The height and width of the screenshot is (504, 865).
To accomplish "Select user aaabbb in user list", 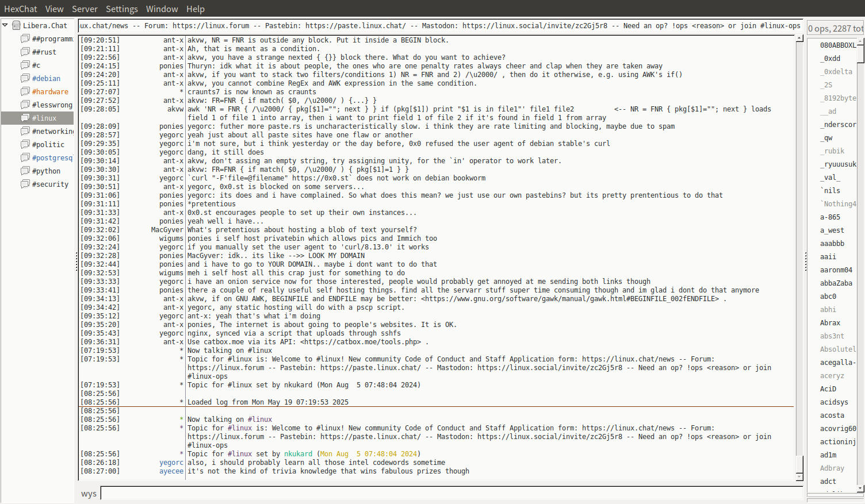I will click(832, 244).
